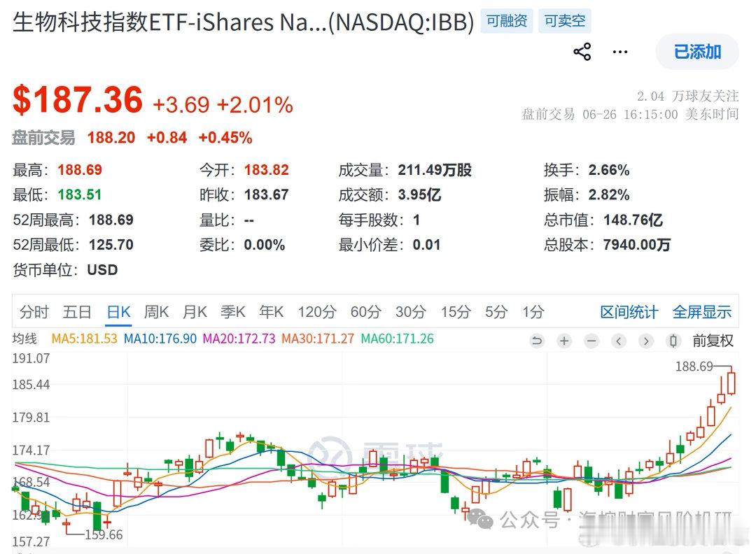Click the pre-market price 188.20

pyautogui.click(x=111, y=138)
